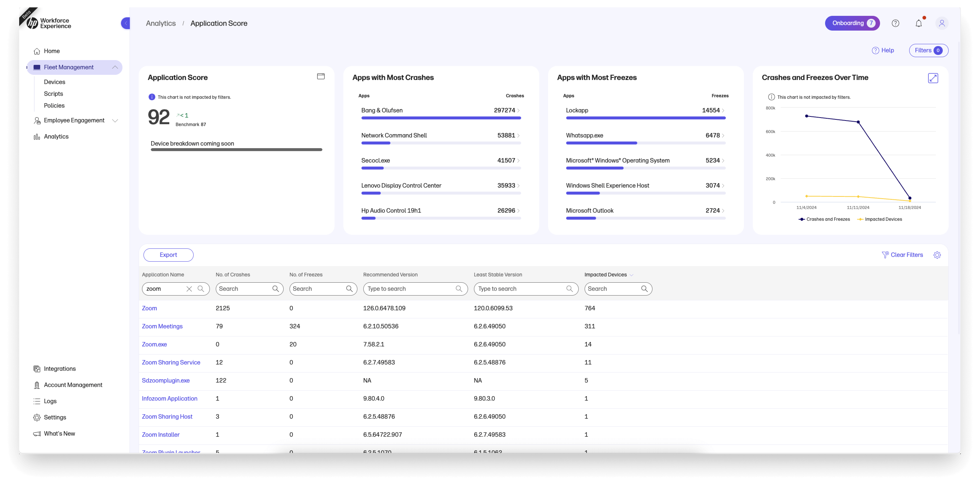Click the Device breakdown progress bar
980x485 pixels.
236,150
